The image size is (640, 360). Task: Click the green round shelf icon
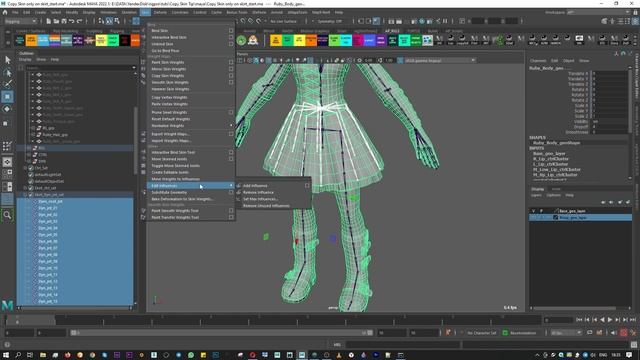(x=241, y=40)
